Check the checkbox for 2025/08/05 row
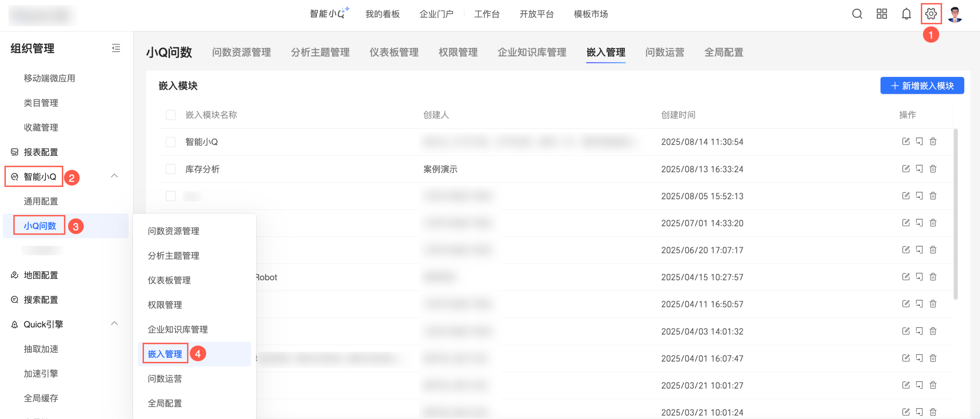Image resolution: width=980 pixels, height=419 pixels. (170, 196)
